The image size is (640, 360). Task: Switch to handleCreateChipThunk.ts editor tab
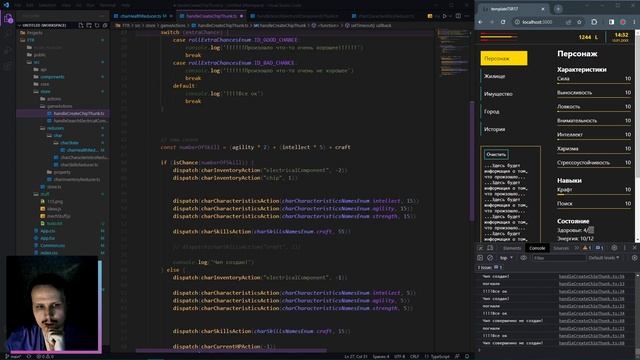[211, 16]
